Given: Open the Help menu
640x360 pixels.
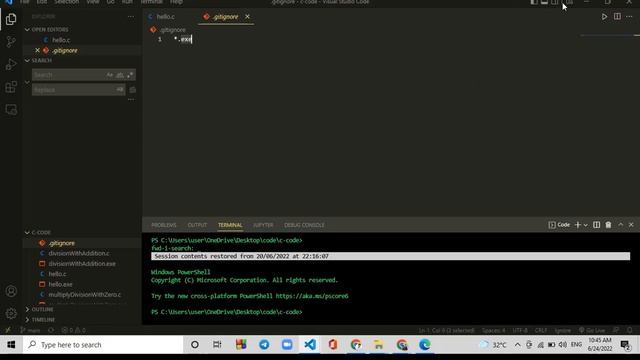Looking at the screenshot, I should click(x=176, y=2).
